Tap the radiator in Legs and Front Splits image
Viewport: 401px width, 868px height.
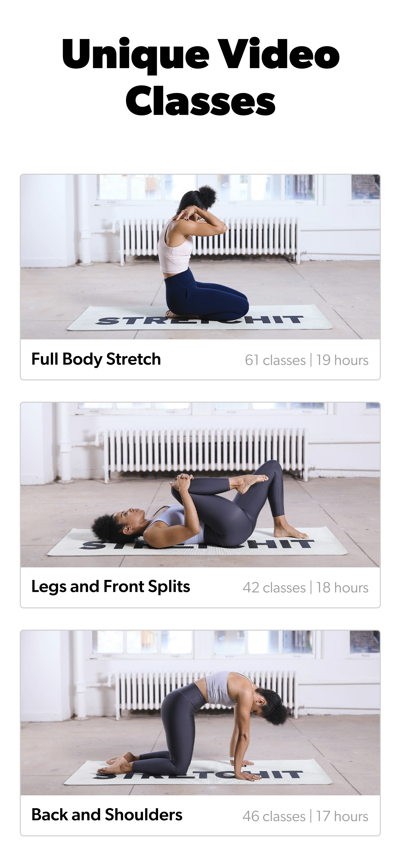pos(205,451)
